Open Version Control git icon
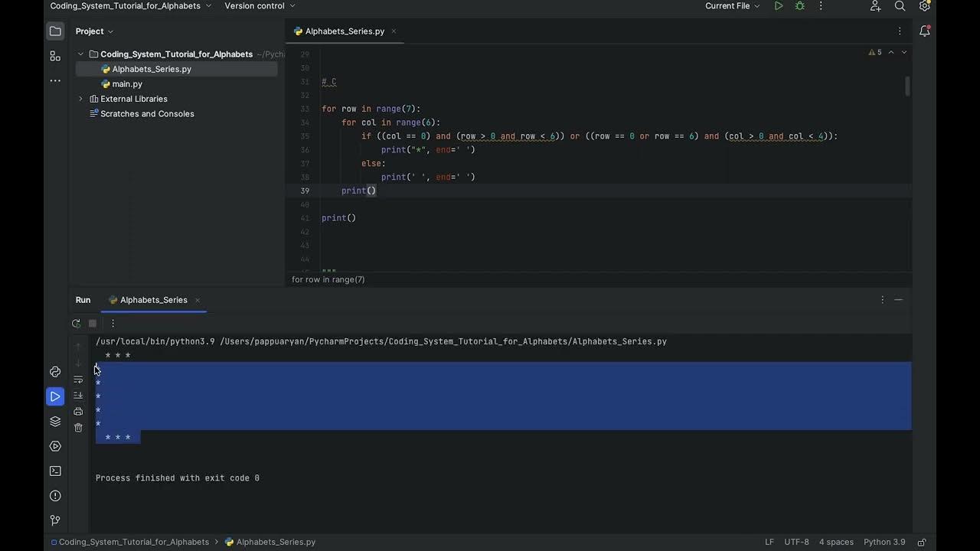980x551 pixels. click(55, 520)
